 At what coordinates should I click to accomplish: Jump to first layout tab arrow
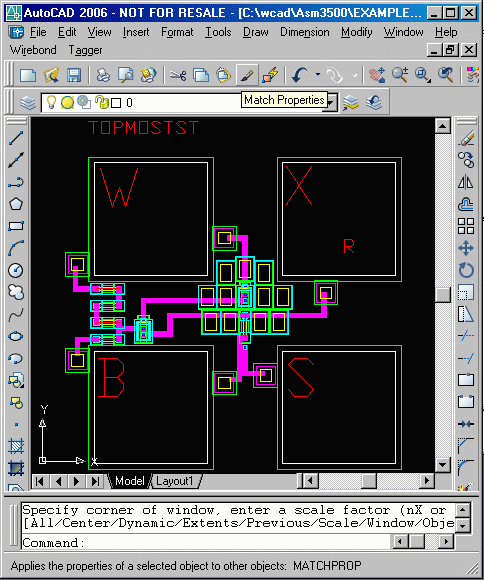(x=40, y=481)
